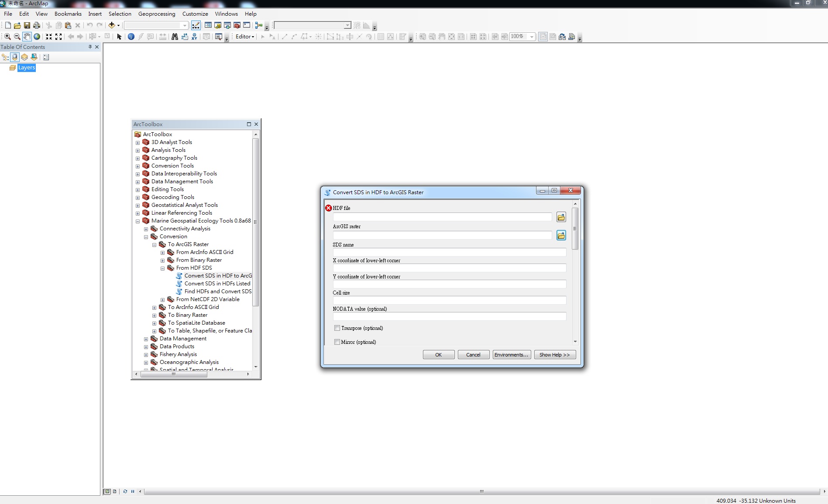This screenshot has height=504, width=828.
Task: Click the Show Help >> button
Action: 555,355
